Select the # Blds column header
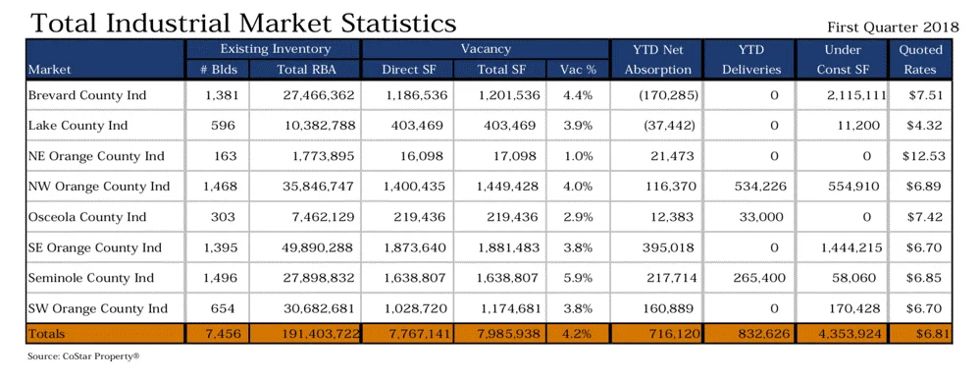This screenshot has height=380, width=980. pos(219,70)
